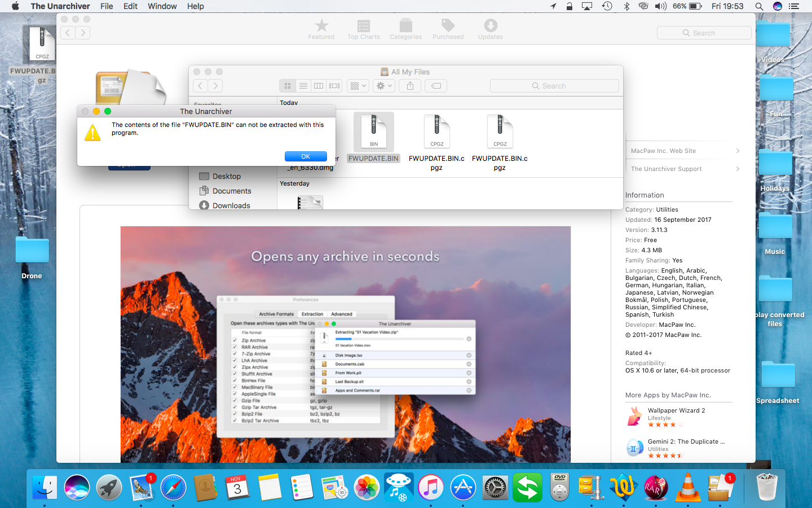This screenshot has height=508, width=812.
Task: Open Trash in the Dock
Action: [x=767, y=487]
